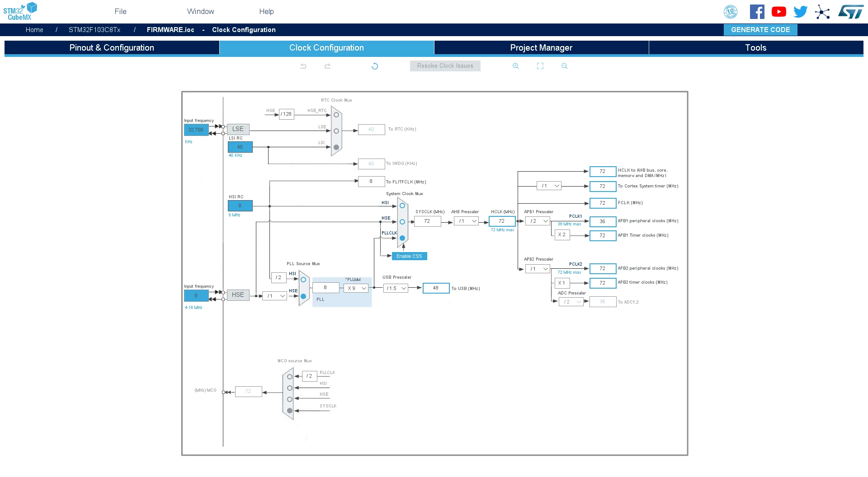The image size is (868, 477).
Task: Click the HSI RC 8 block
Action: tap(240, 206)
